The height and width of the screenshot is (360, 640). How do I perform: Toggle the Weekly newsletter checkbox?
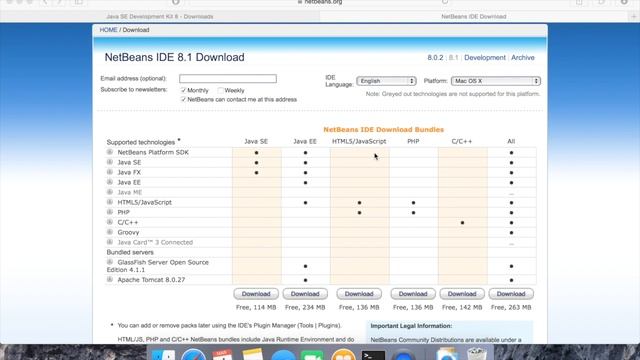coord(220,90)
